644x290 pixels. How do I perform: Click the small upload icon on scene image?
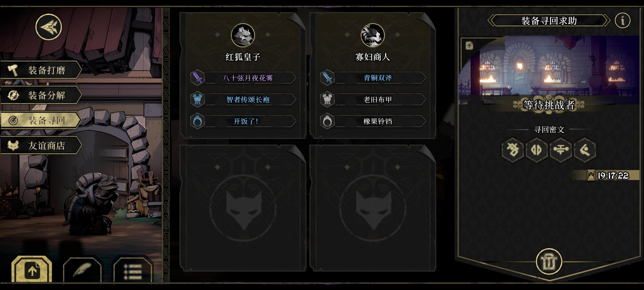(x=469, y=46)
